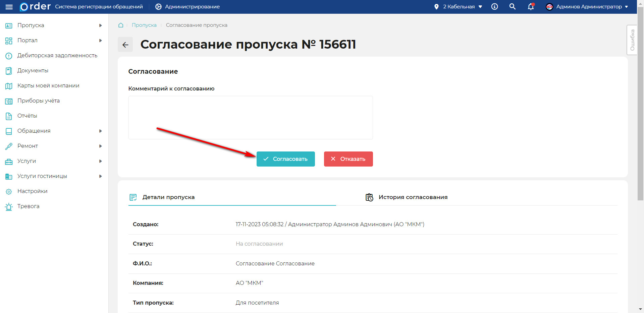Expand the Услуги гостиницы section
The height and width of the screenshot is (313, 644).
[42, 176]
